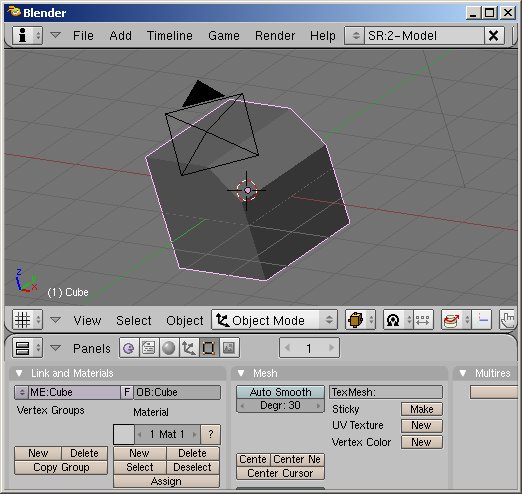Click the TexMesh: input field
This screenshot has width=522, height=494.
click(386, 392)
